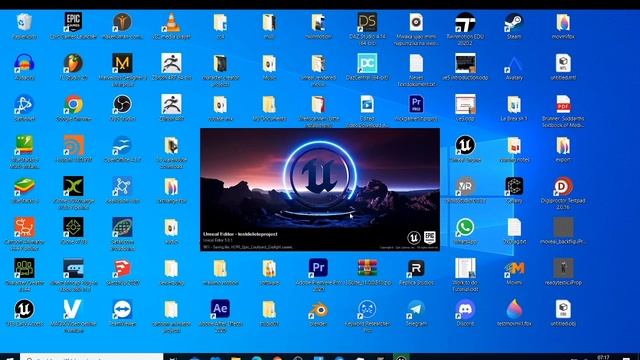Open the VLC media player shortcut
The width and height of the screenshot is (640, 360).
[x=171, y=22]
